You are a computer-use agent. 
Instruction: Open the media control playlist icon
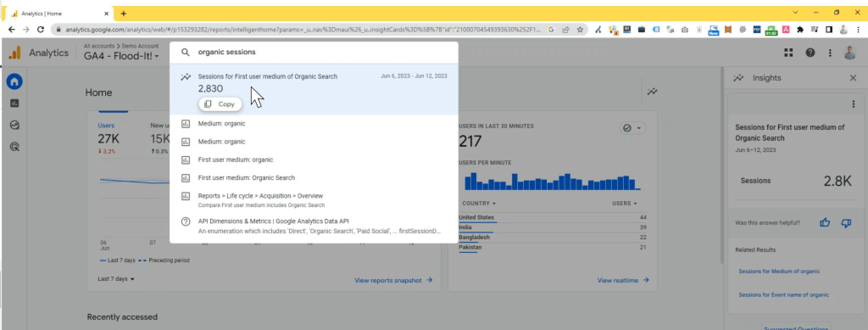click(815, 30)
